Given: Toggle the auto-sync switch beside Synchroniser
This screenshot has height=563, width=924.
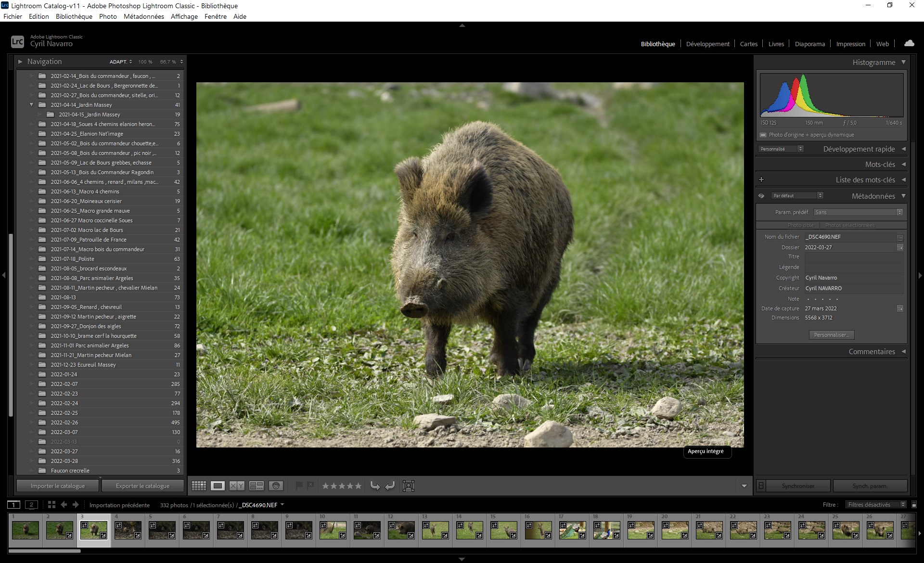Looking at the screenshot, I should tap(761, 486).
